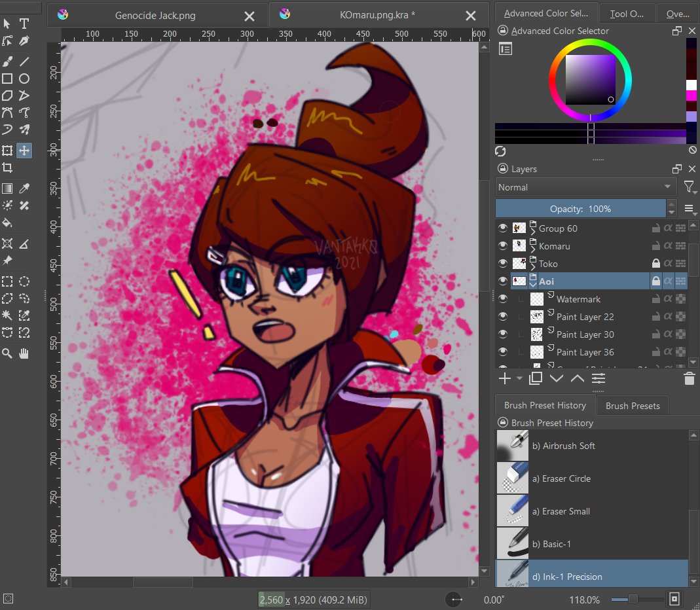Screen dimensions: 700x610
Task: Choose the Bezier Curve tool
Action: 7,113
